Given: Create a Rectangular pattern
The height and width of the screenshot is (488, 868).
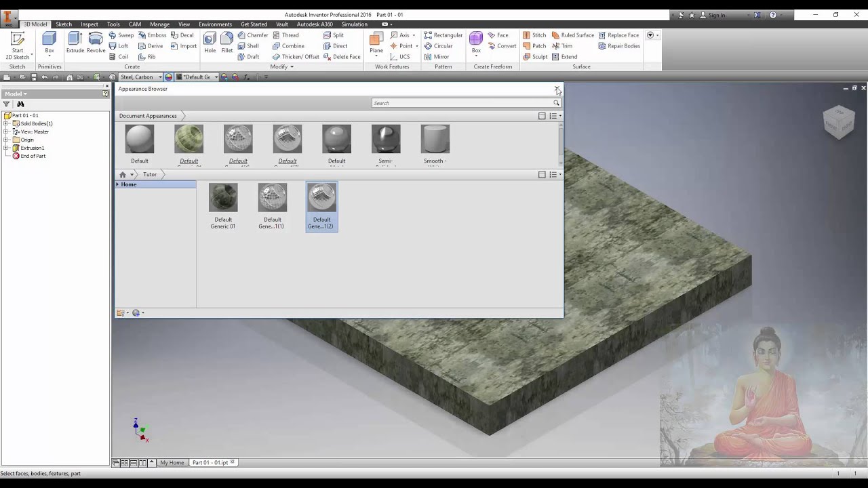Looking at the screenshot, I should coord(443,35).
